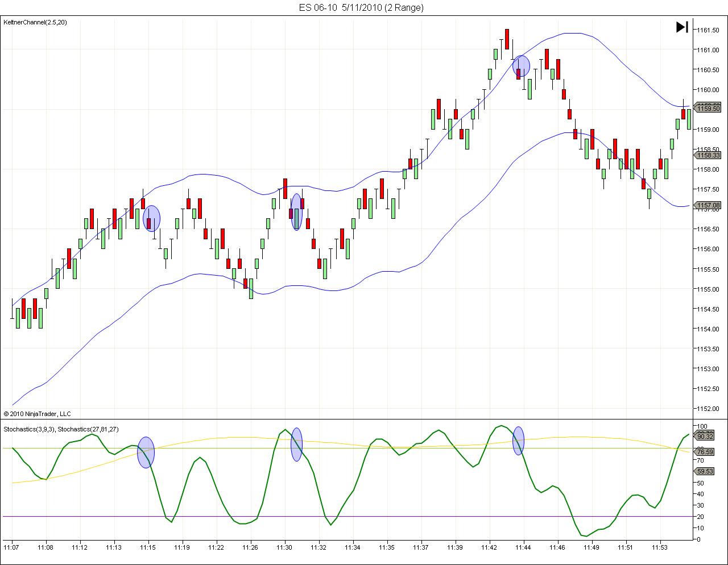
Task: Click the 0 stochastics axis label
Action: pyautogui.click(x=698, y=539)
